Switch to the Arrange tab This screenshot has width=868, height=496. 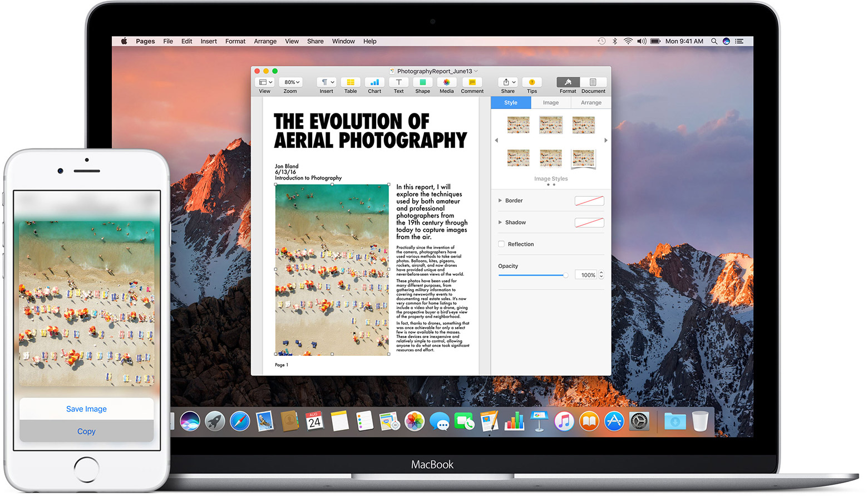point(590,102)
